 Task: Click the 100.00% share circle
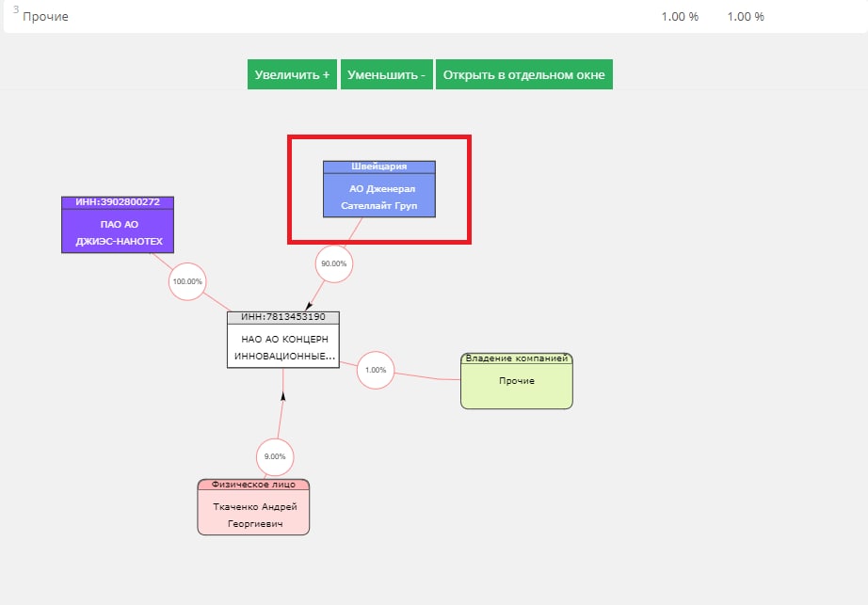point(187,281)
